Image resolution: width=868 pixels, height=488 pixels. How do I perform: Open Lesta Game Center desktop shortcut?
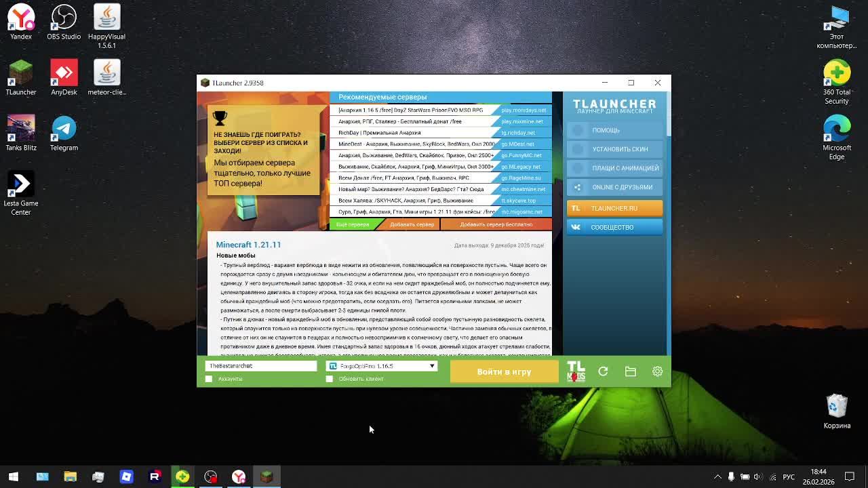[21, 193]
